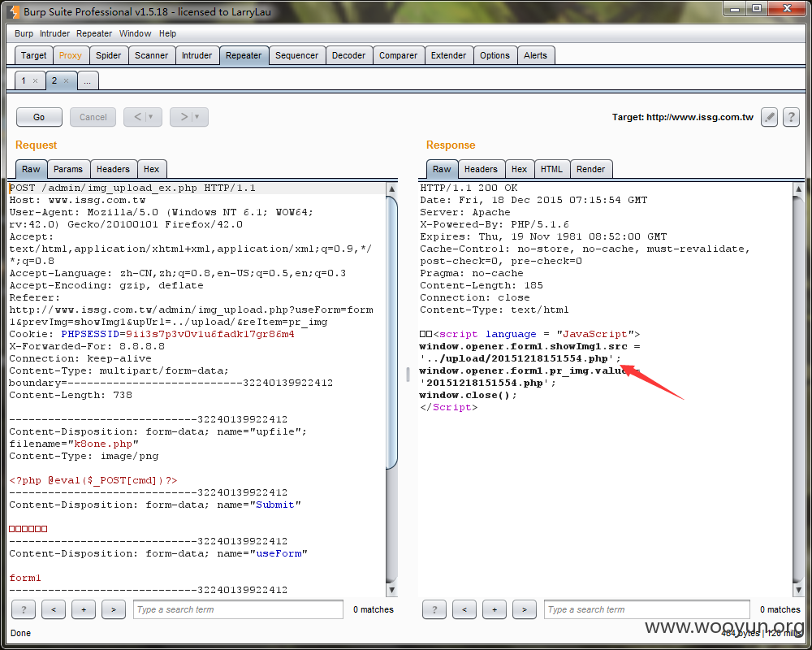812x650 pixels.
Task: Switch to the Intruder tool tab
Action: tap(197, 55)
